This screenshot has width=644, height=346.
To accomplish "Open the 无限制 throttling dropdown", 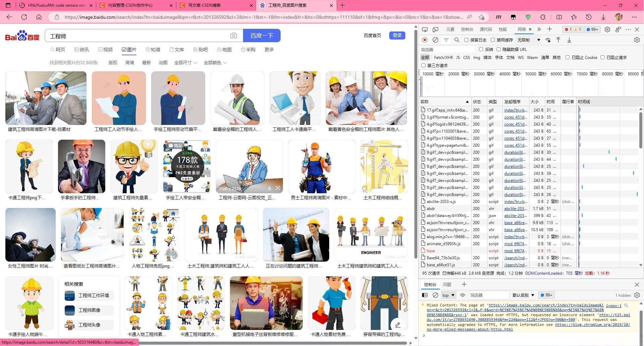I will point(529,40).
